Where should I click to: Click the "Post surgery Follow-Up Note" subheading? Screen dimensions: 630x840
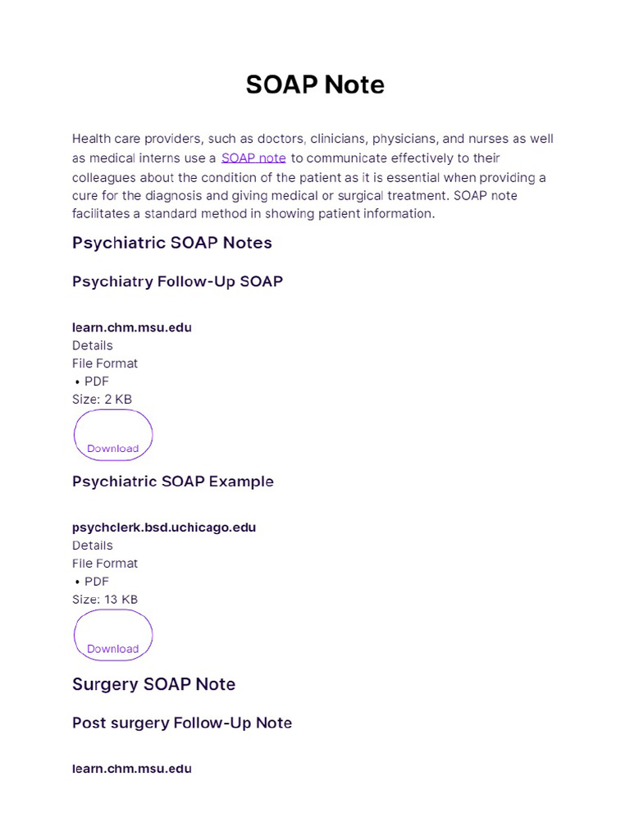[x=182, y=723]
